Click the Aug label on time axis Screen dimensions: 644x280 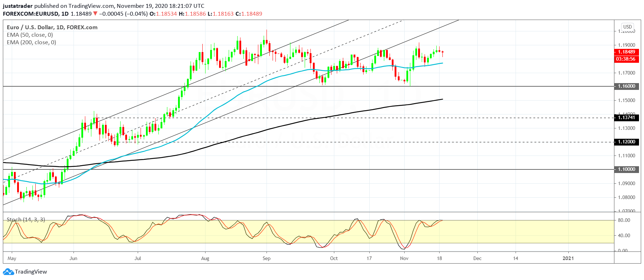(x=205, y=258)
